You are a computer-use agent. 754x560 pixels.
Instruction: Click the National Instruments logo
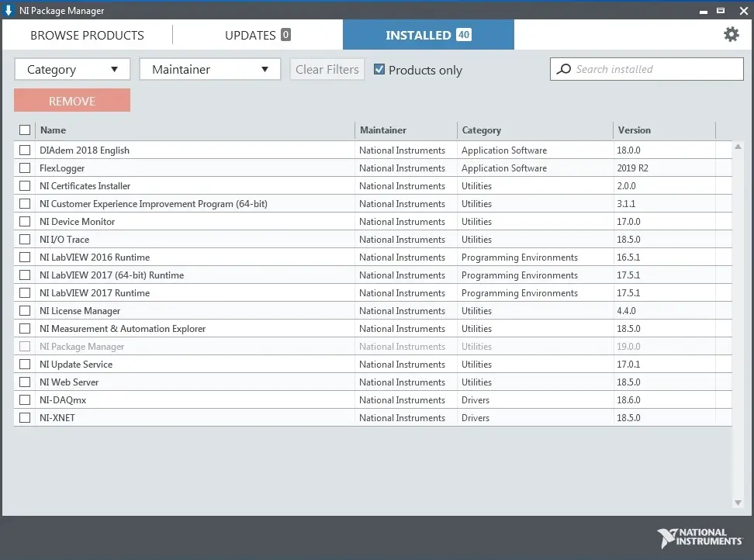pyautogui.click(x=700, y=538)
